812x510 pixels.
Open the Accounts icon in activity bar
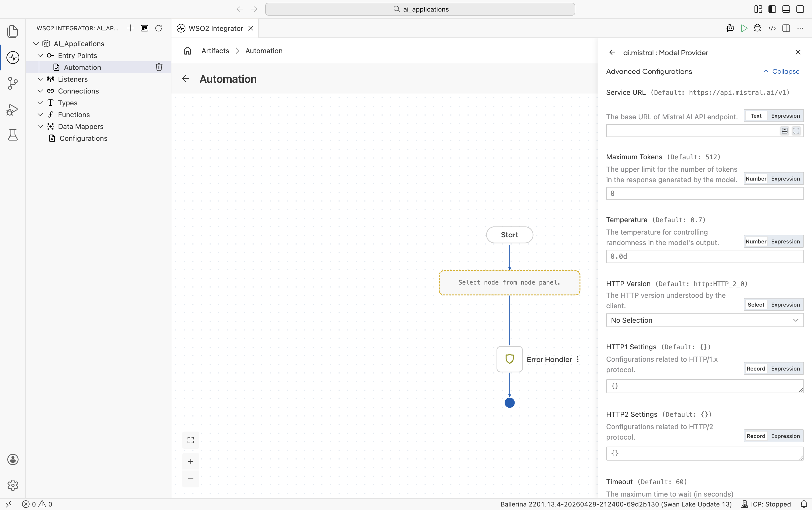tap(12, 459)
